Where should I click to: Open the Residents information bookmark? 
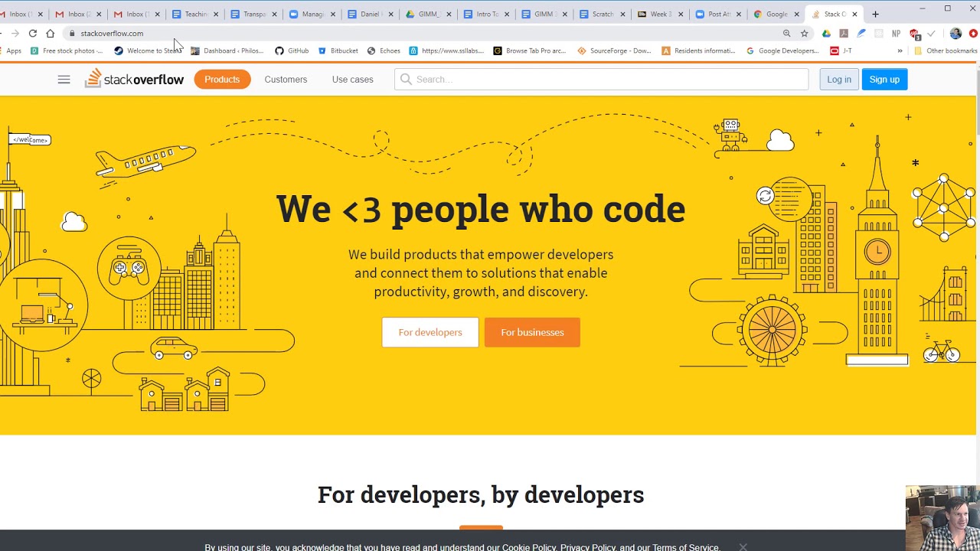[699, 51]
